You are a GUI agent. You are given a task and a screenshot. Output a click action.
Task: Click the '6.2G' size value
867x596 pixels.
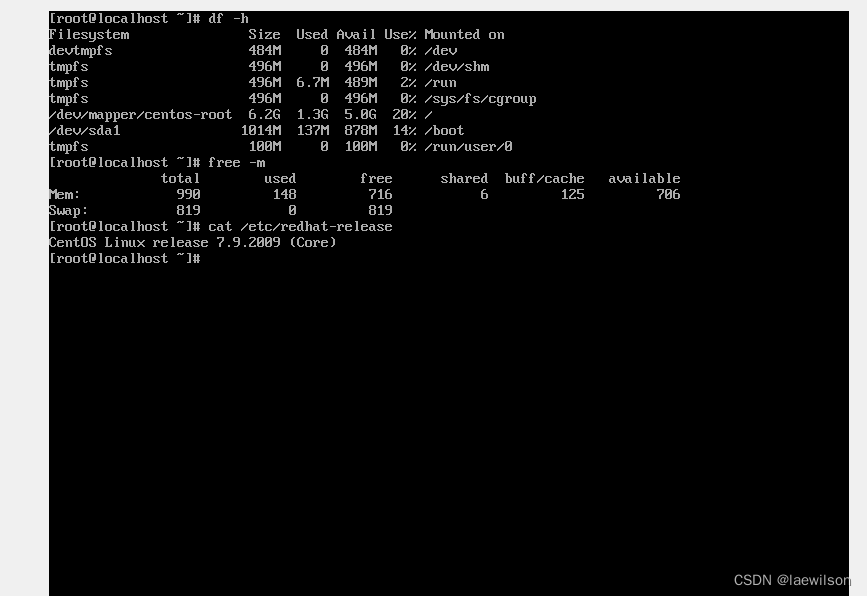click(x=264, y=114)
